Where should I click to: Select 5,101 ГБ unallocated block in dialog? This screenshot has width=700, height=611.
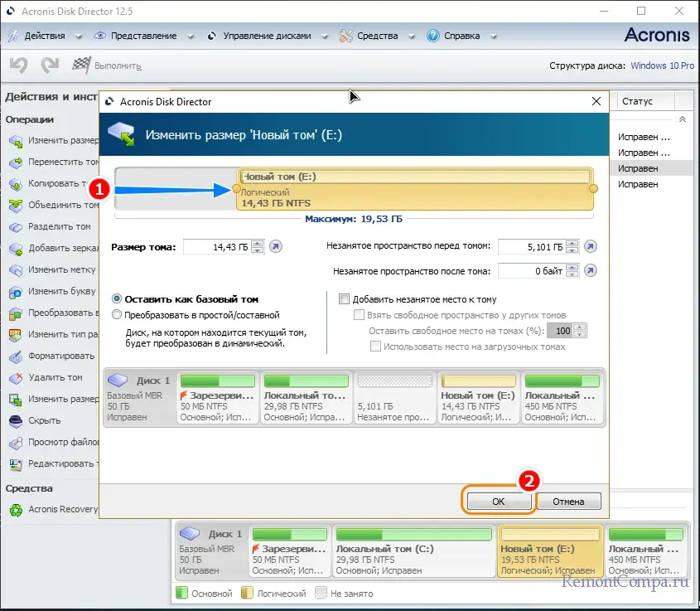point(395,398)
